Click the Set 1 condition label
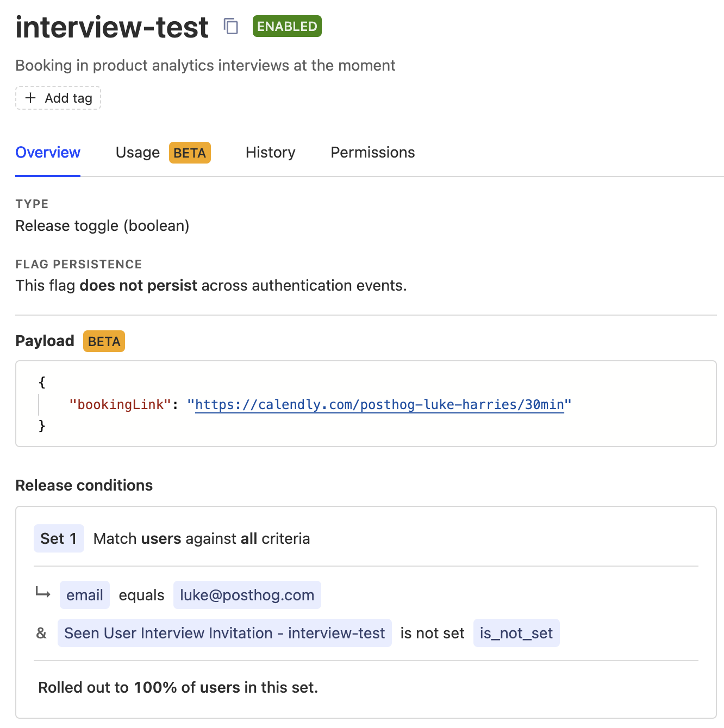The height and width of the screenshot is (728, 724). 59,538
